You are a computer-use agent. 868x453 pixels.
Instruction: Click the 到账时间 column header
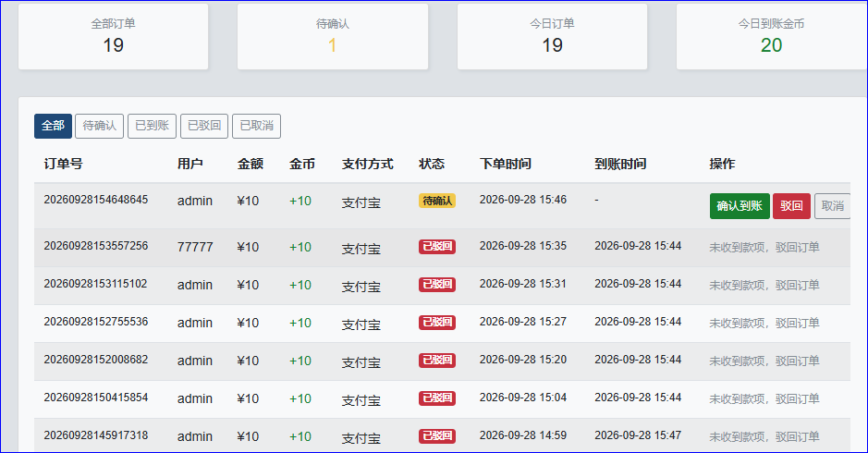(x=620, y=164)
